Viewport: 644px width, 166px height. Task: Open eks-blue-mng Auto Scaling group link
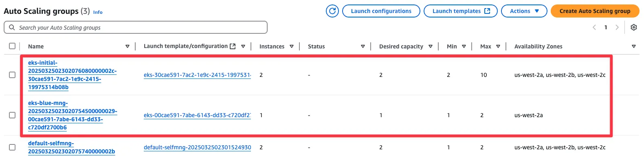pyautogui.click(x=73, y=115)
